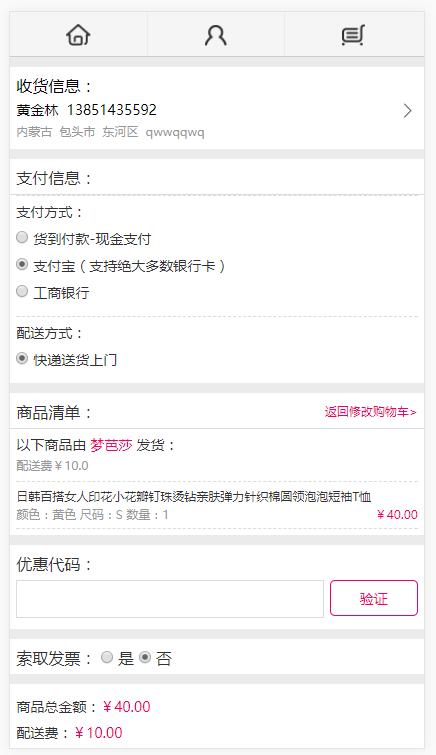Image resolution: width=436 pixels, height=755 pixels.
Task: Click the item price ¥40.00
Action: (397, 515)
